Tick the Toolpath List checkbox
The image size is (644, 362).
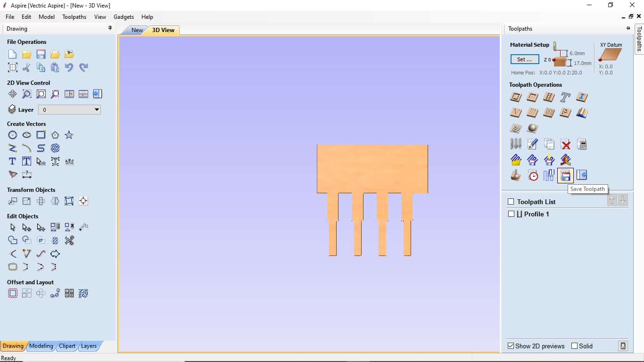pos(511,202)
